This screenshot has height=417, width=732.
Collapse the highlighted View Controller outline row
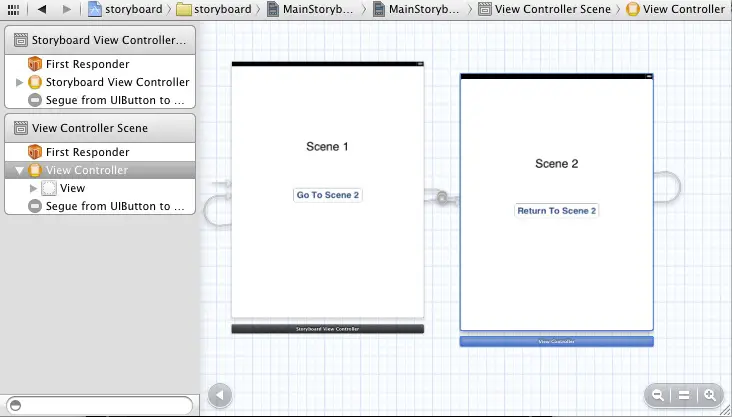pyautogui.click(x=20, y=171)
